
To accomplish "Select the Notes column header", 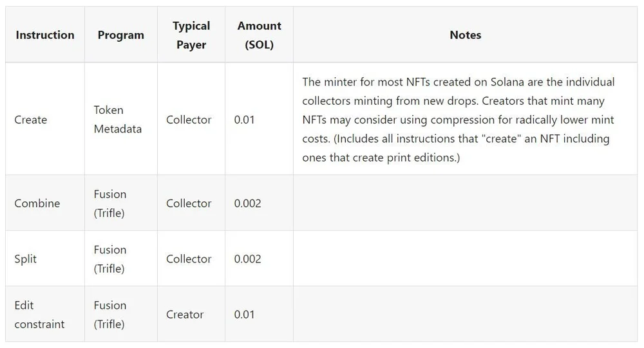I will click(466, 35).
